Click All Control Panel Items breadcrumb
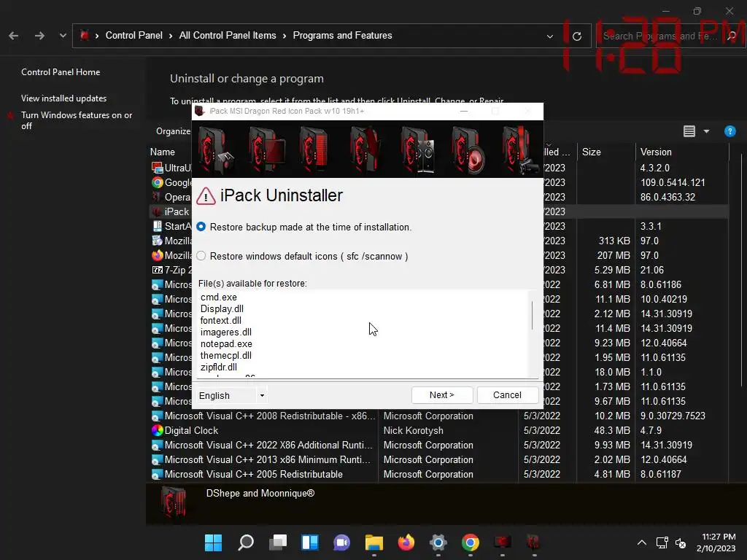Screen dimensions: 747x560 click(x=228, y=36)
